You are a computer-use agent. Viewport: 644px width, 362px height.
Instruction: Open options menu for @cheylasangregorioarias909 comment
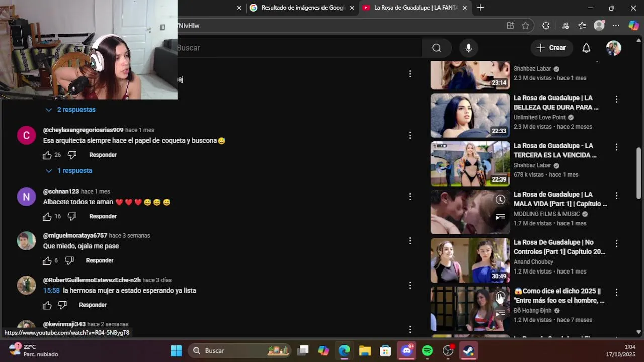point(410,135)
